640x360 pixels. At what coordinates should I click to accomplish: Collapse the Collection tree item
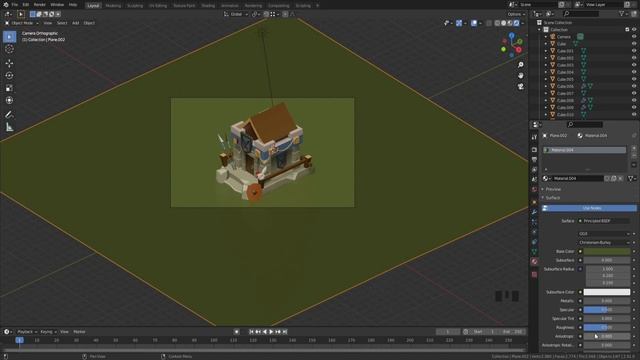tap(540, 30)
